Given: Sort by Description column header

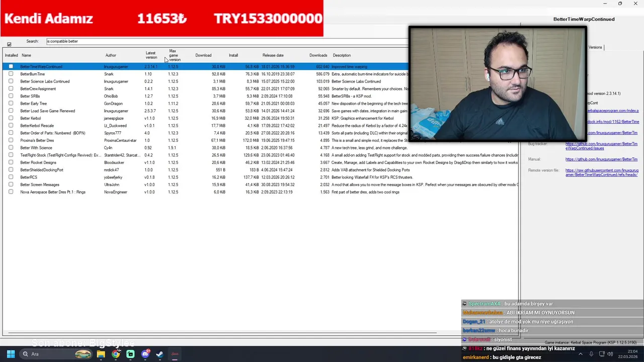Looking at the screenshot, I should click(x=342, y=55).
